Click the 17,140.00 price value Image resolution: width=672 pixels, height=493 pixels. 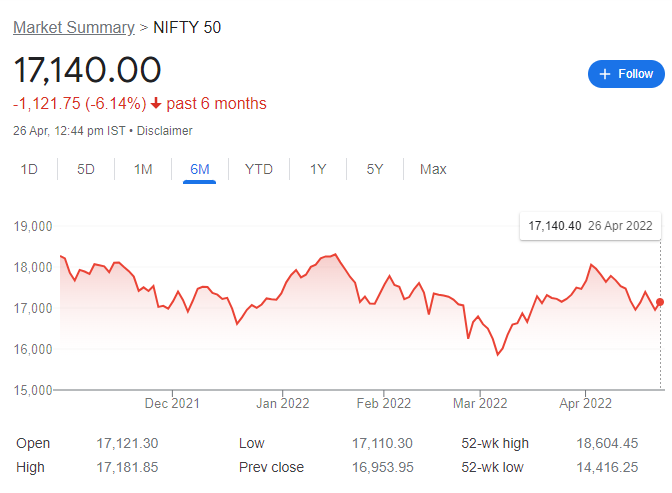pos(87,70)
